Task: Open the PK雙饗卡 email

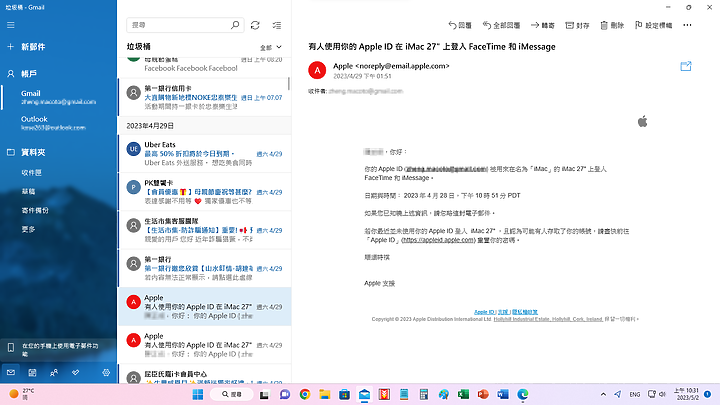Action: click(204, 191)
